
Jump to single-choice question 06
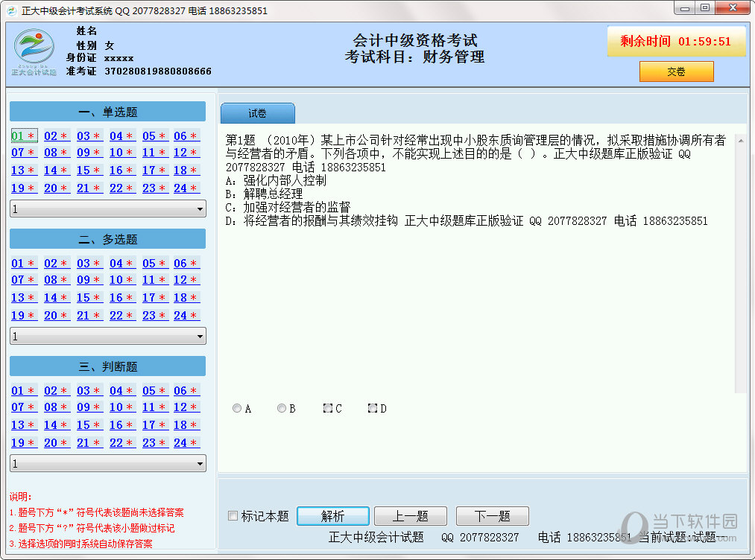[187, 136]
